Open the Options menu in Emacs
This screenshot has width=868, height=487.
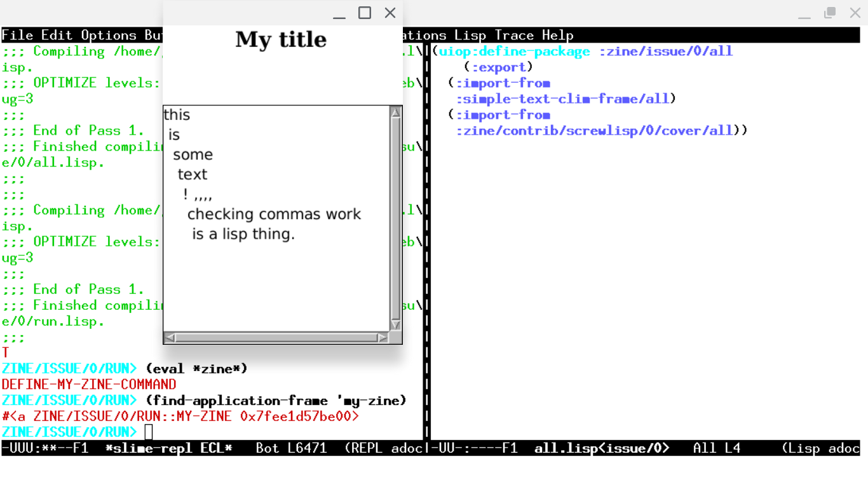click(109, 36)
